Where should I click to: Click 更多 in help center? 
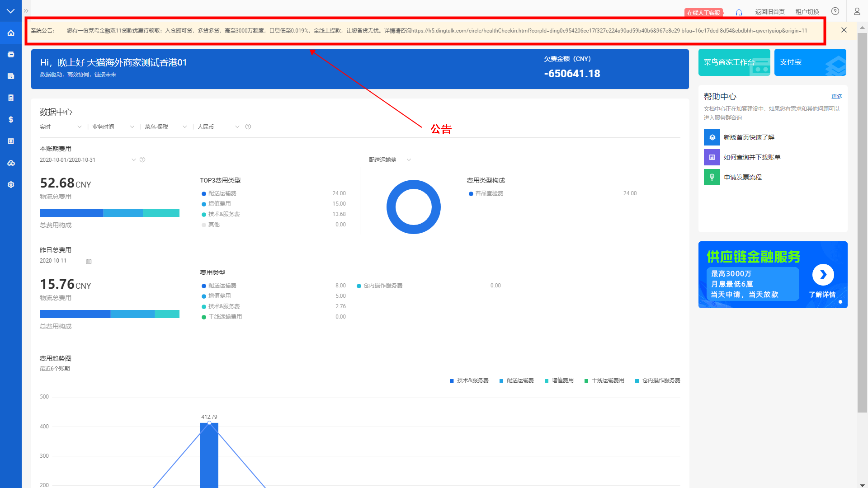(837, 97)
